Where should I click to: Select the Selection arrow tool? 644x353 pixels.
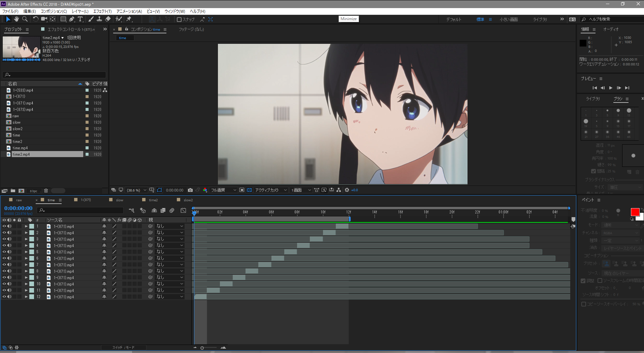(x=8, y=19)
